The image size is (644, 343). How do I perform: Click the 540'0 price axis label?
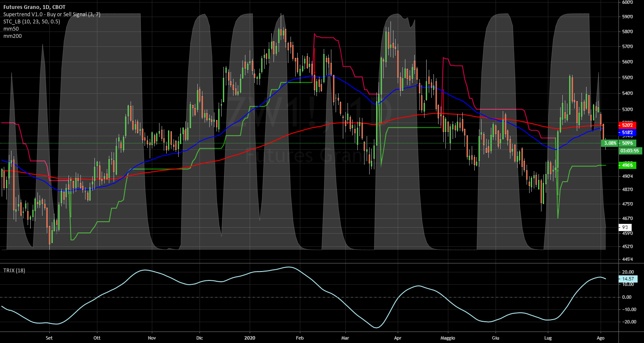point(627,93)
